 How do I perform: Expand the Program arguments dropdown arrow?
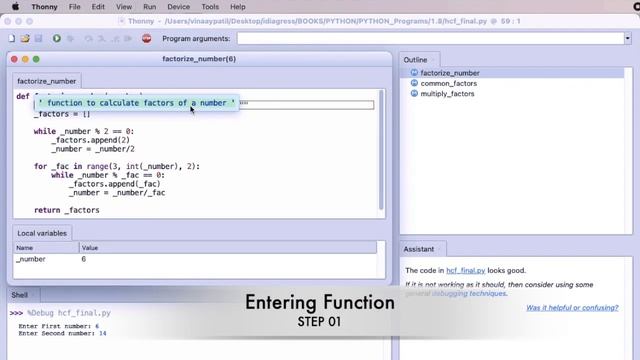[x=627, y=38]
